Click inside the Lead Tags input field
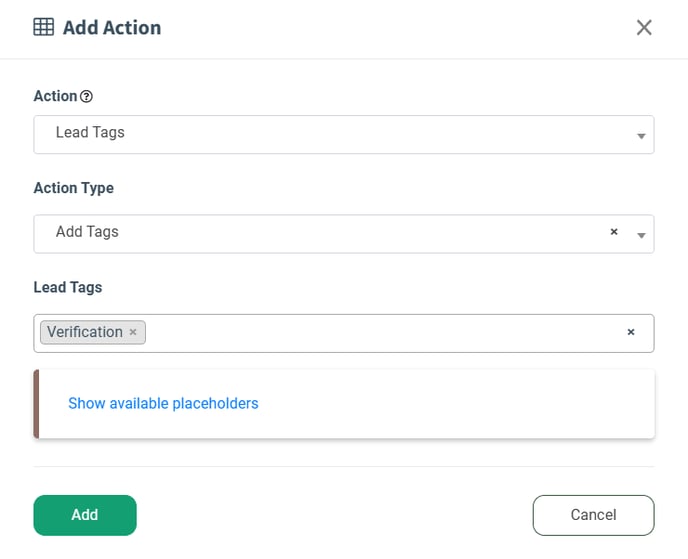The height and width of the screenshot is (559, 688). coord(380,333)
